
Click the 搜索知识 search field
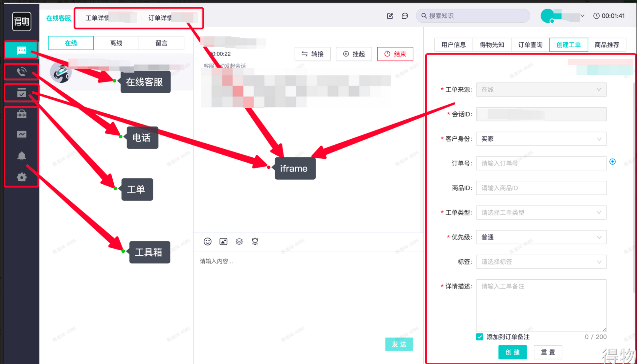(x=473, y=16)
